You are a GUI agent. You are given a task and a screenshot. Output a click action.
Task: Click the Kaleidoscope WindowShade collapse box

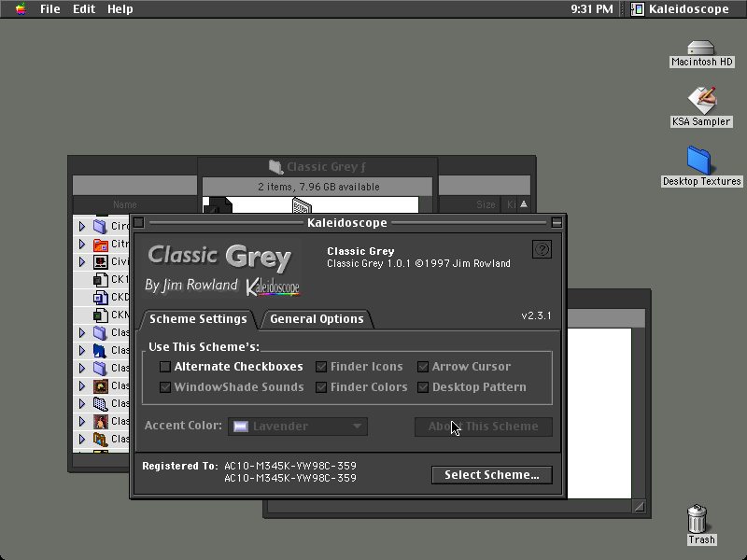(556, 222)
